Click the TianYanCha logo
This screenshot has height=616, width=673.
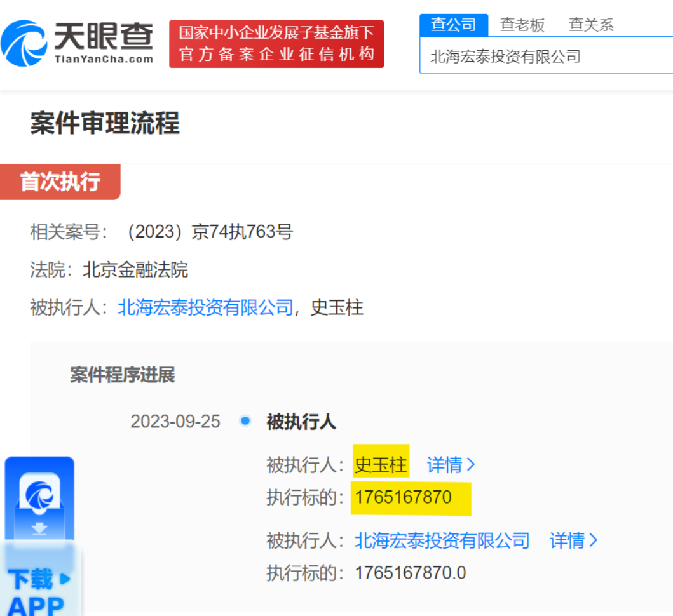coord(78,43)
